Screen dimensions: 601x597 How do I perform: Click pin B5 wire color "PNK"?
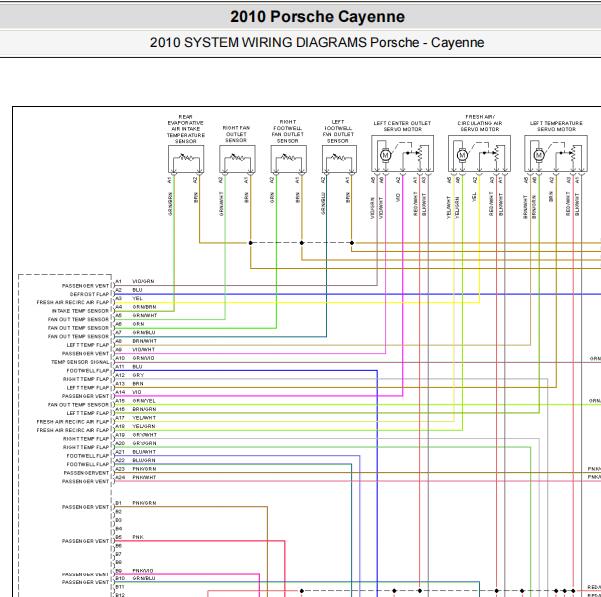click(138, 537)
